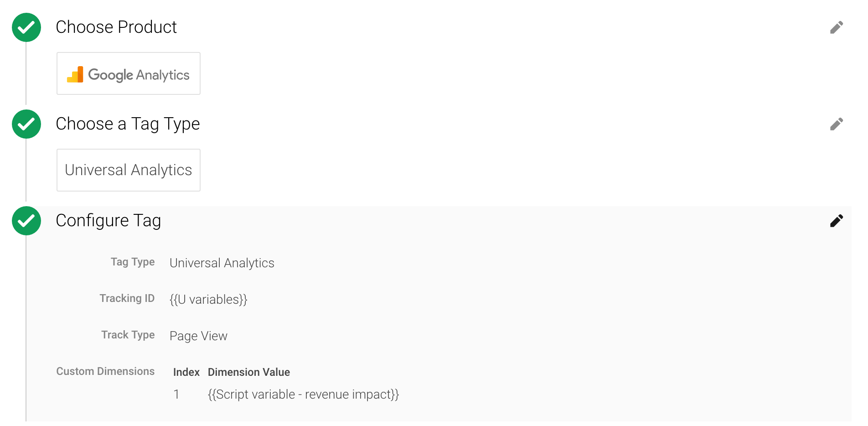The image size is (868, 426).
Task: Click the Choose a Tag Type pencil icon
Action: pyautogui.click(x=836, y=124)
